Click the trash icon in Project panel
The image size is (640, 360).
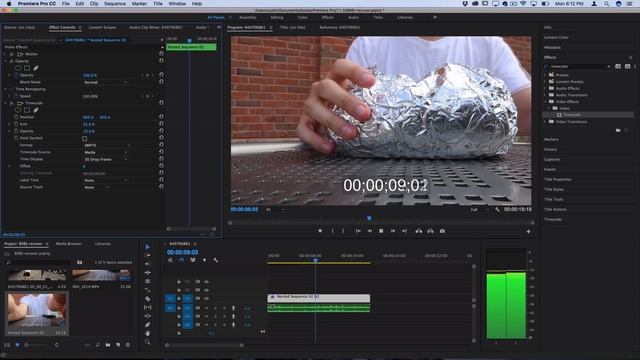(128, 345)
